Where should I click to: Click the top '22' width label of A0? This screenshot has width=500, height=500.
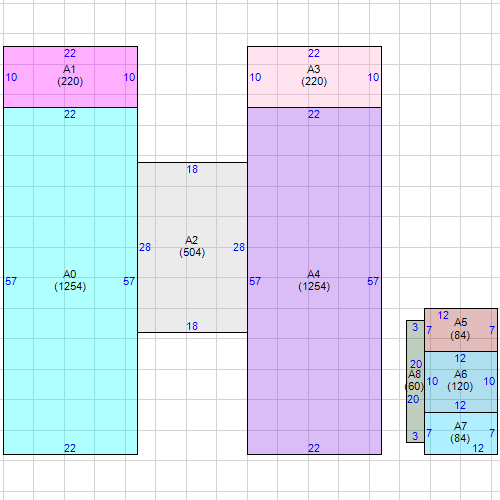coord(70,114)
